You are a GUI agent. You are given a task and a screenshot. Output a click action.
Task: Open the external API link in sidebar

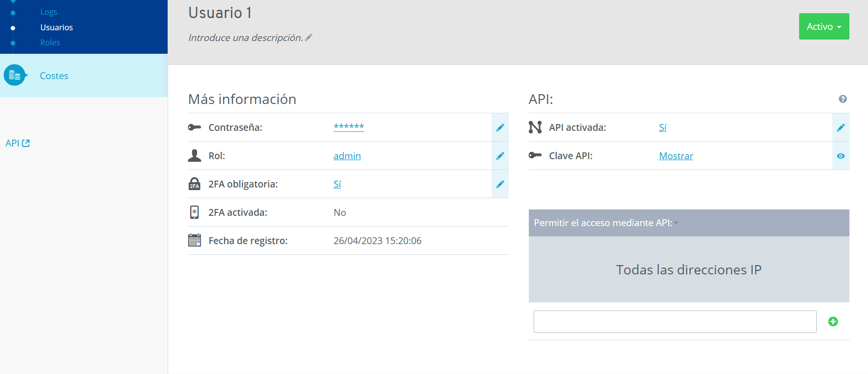(18, 143)
